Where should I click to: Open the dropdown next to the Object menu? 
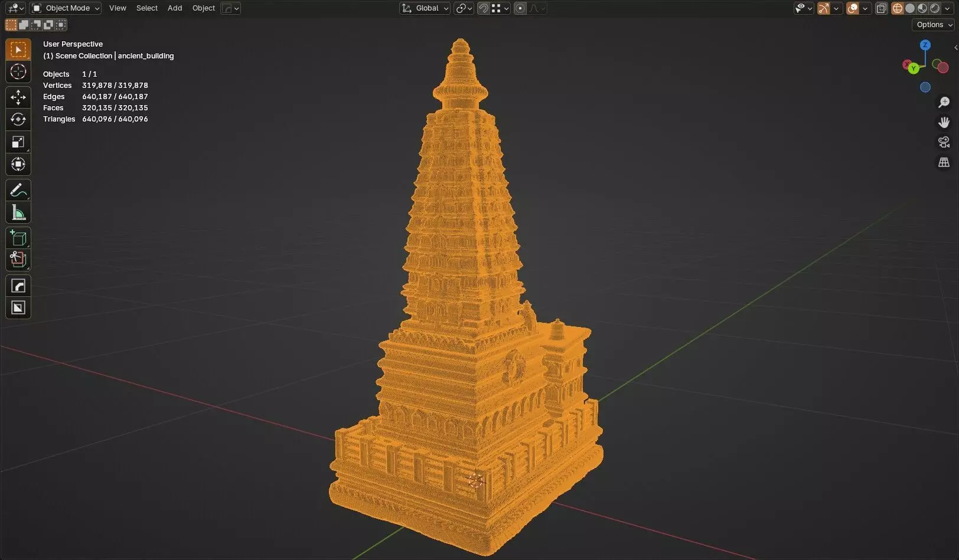[x=230, y=8]
